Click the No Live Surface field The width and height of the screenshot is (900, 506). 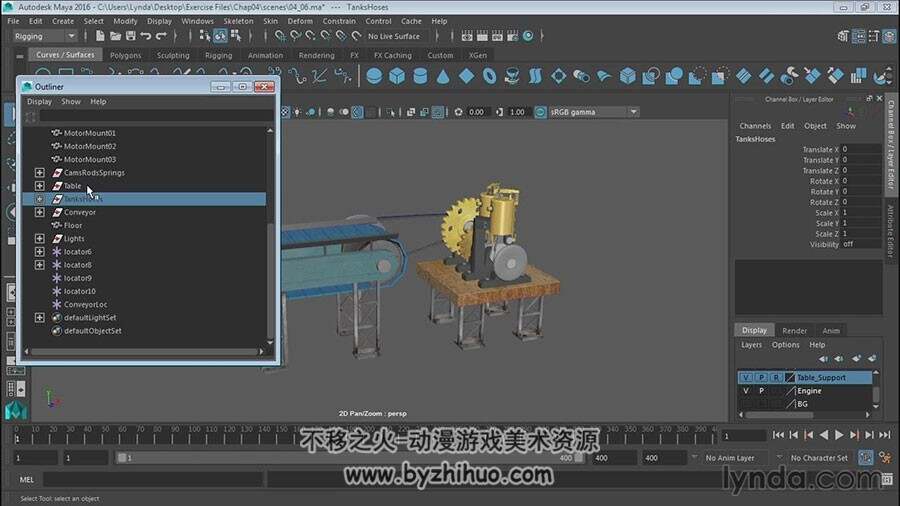pos(398,36)
